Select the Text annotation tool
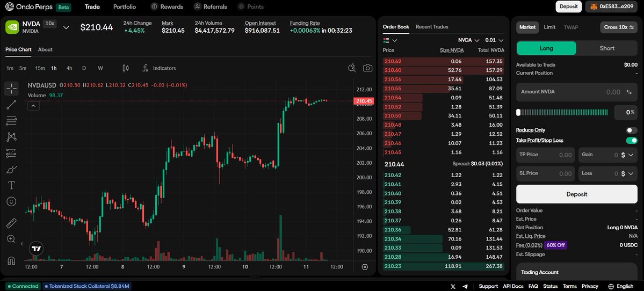Screen dimensions: 644x291 pyautogui.click(x=11, y=186)
